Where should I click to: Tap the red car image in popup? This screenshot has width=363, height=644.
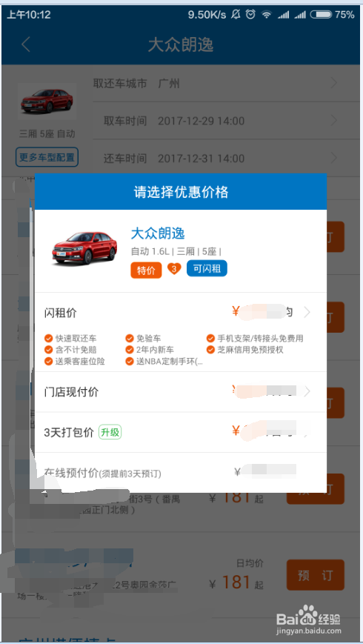[x=84, y=248]
